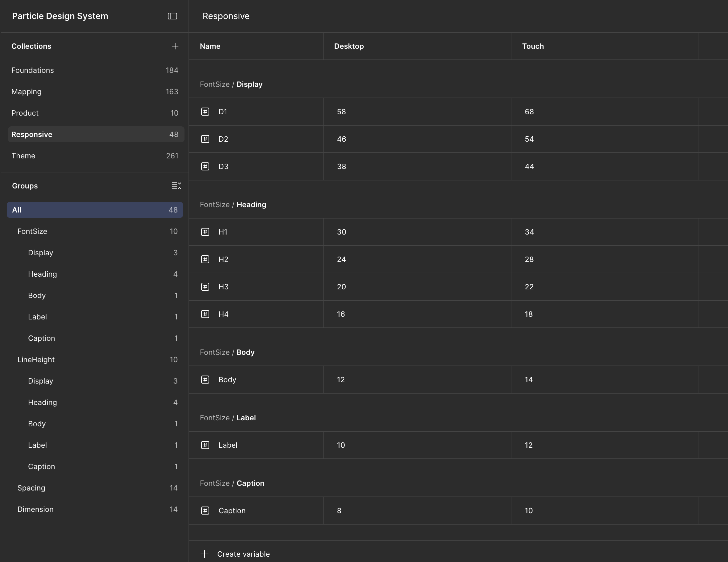Edit D1 Desktop value 58

tap(417, 112)
